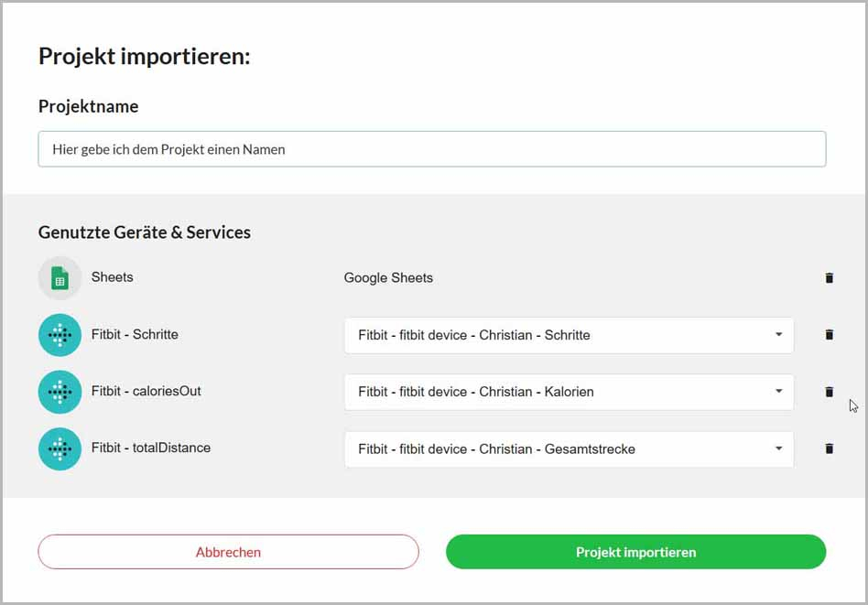
Task: Expand the Kalorien dropdown arrow
Action: (x=778, y=392)
